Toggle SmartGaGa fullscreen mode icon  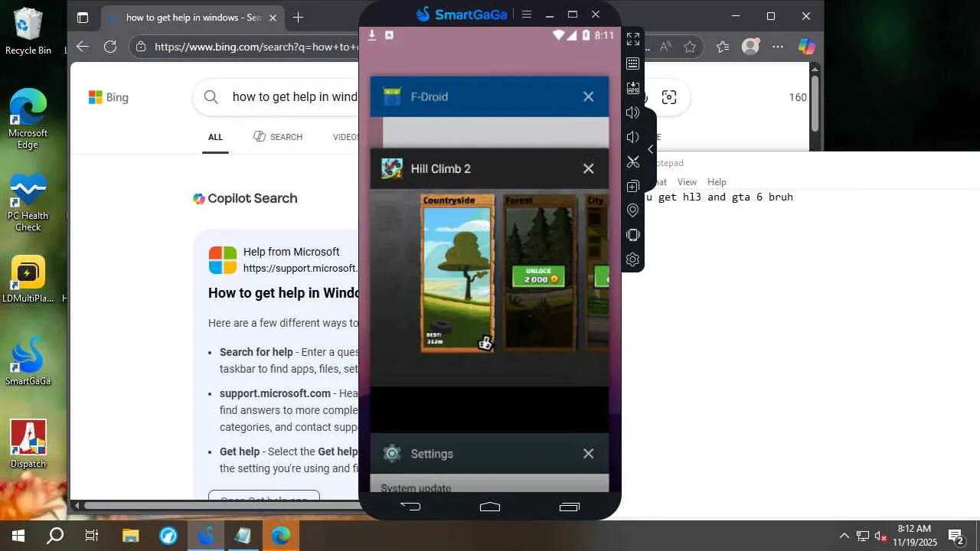point(633,39)
